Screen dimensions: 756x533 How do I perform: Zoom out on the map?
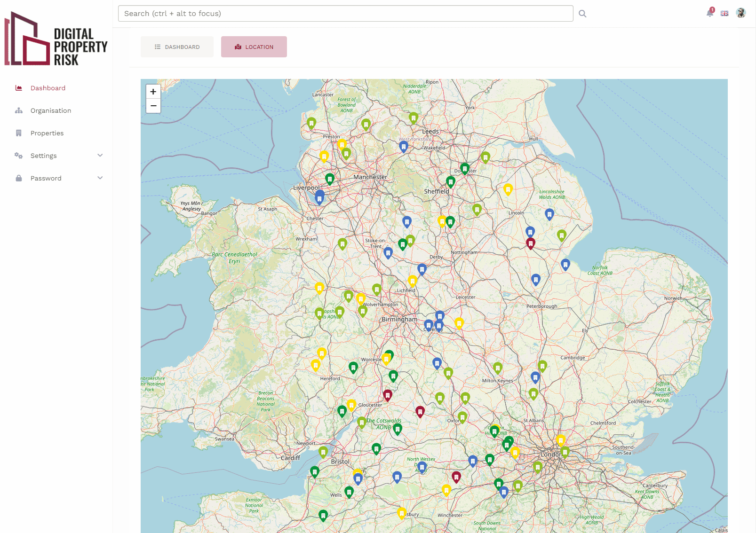(153, 106)
